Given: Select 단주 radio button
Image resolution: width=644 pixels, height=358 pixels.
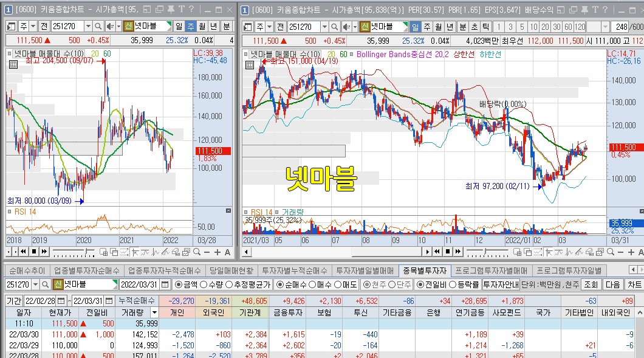Looking at the screenshot, I should [x=392, y=284].
